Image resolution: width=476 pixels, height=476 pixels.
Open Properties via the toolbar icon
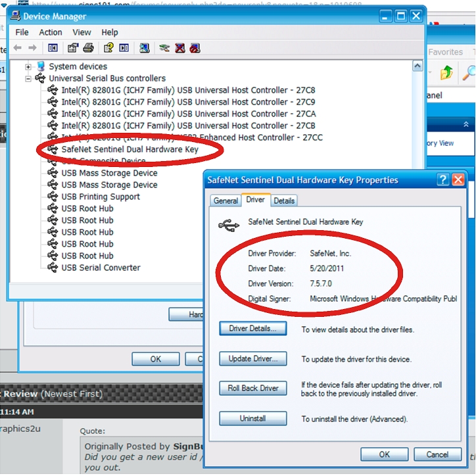click(x=73, y=47)
